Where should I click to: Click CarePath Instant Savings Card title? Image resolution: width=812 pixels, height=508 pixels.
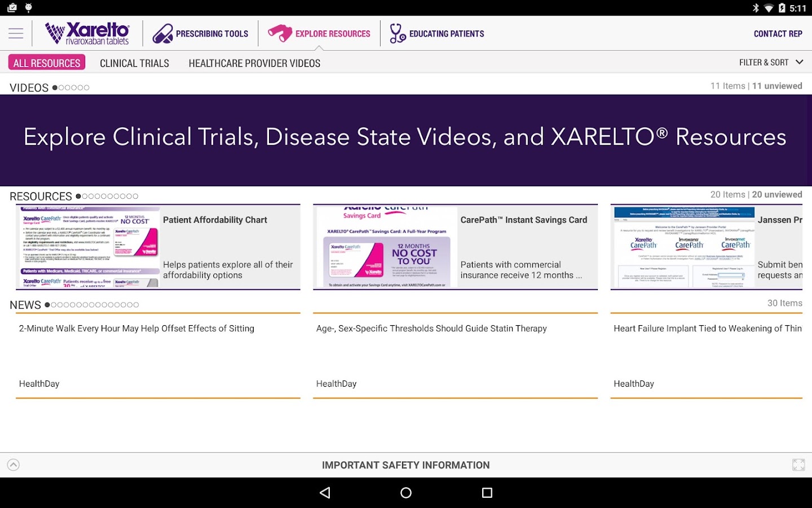pyautogui.click(x=523, y=220)
